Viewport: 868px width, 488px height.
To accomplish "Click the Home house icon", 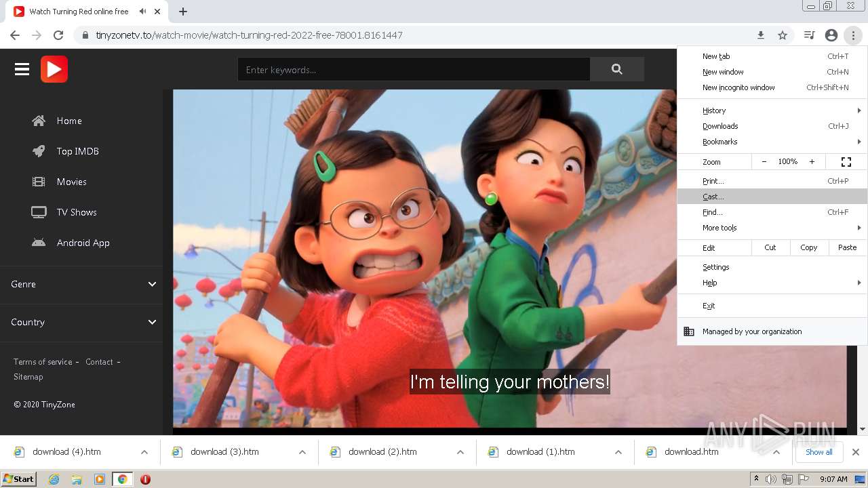I will (39, 121).
